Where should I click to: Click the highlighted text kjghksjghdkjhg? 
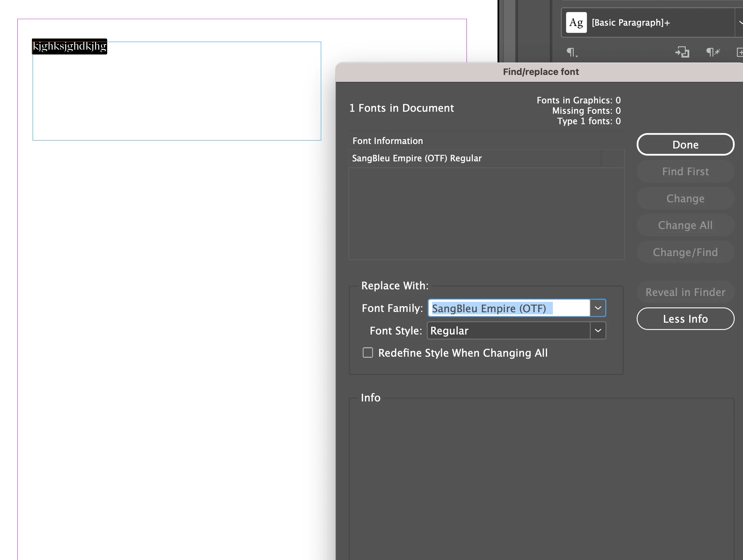tap(69, 46)
